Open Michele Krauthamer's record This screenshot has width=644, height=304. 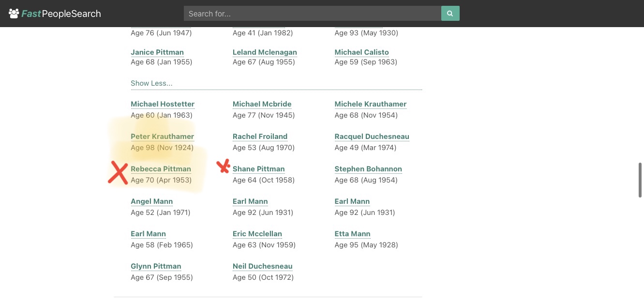click(x=371, y=104)
